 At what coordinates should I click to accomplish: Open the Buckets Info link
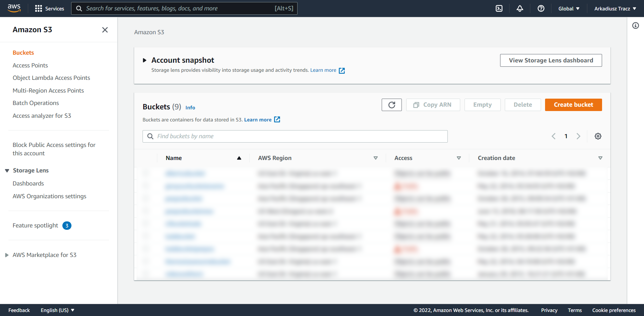click(x=190, y=108)
